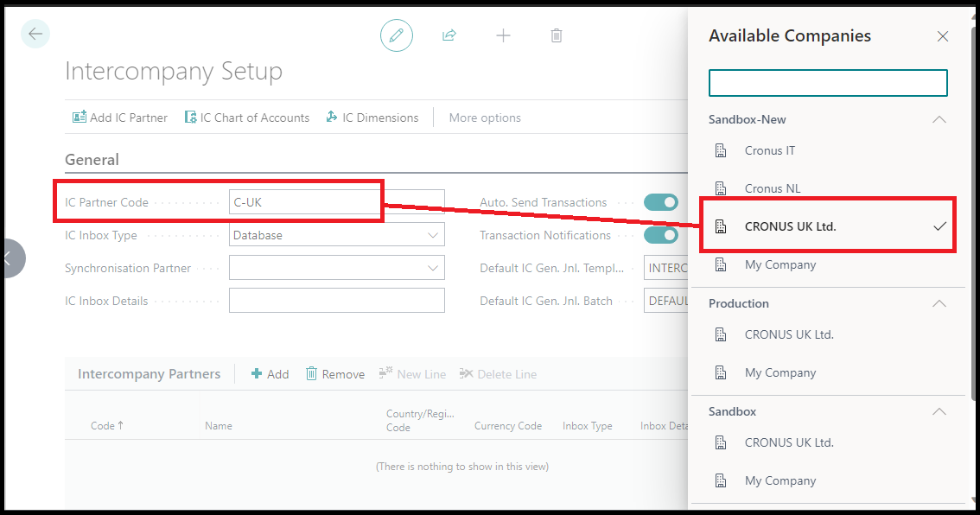Viewport: 980px width, 515px height.
Task: Click the IC Inbox Details field
Action: tap(337, 300)
